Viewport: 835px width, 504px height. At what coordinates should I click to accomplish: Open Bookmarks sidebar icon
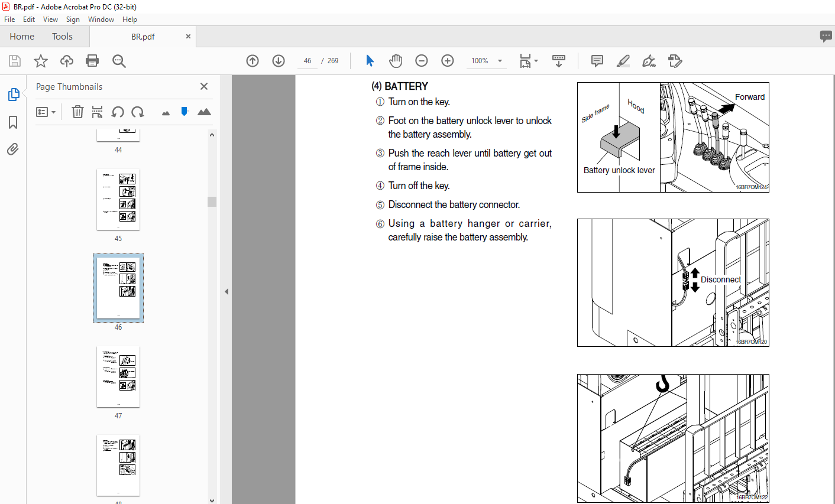[13, 122]
